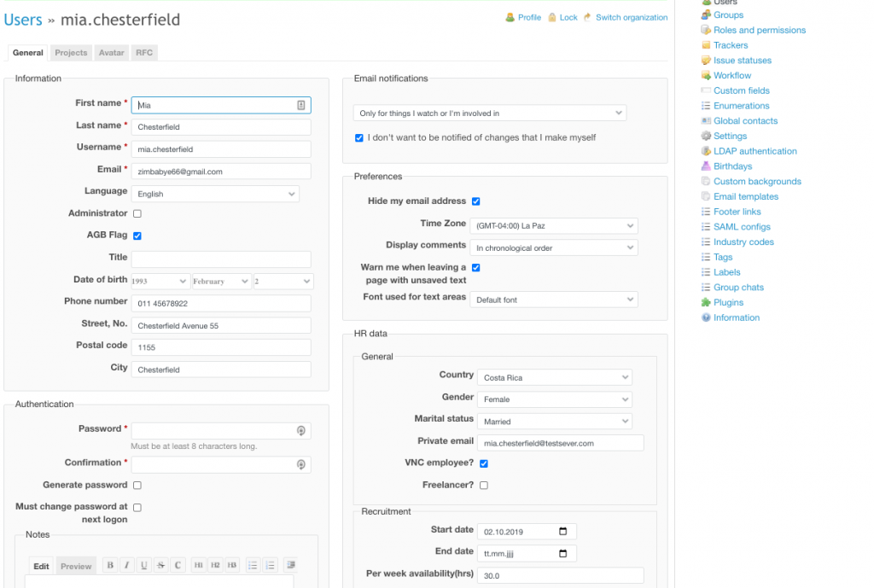Open Group chats link in sidebar
Screen dimensions: 874x588
tap(738, 287)
